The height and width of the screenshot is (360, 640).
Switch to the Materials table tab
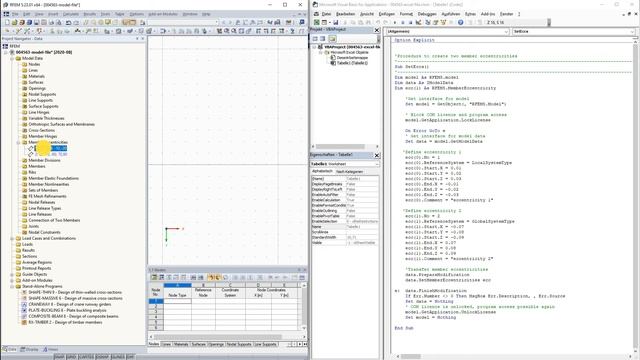click(x=181, y=344)
